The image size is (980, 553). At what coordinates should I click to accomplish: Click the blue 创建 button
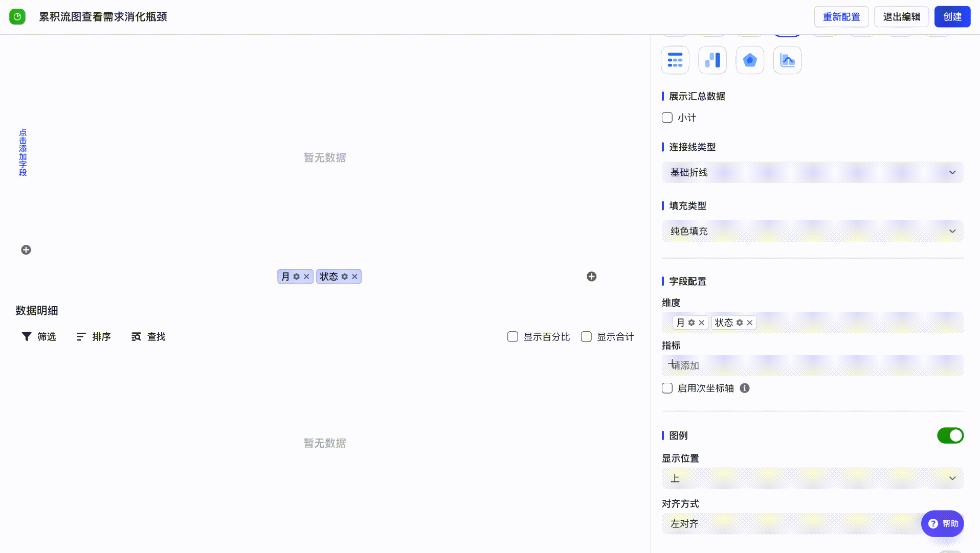pyautogui.click(x=952, y=17)
